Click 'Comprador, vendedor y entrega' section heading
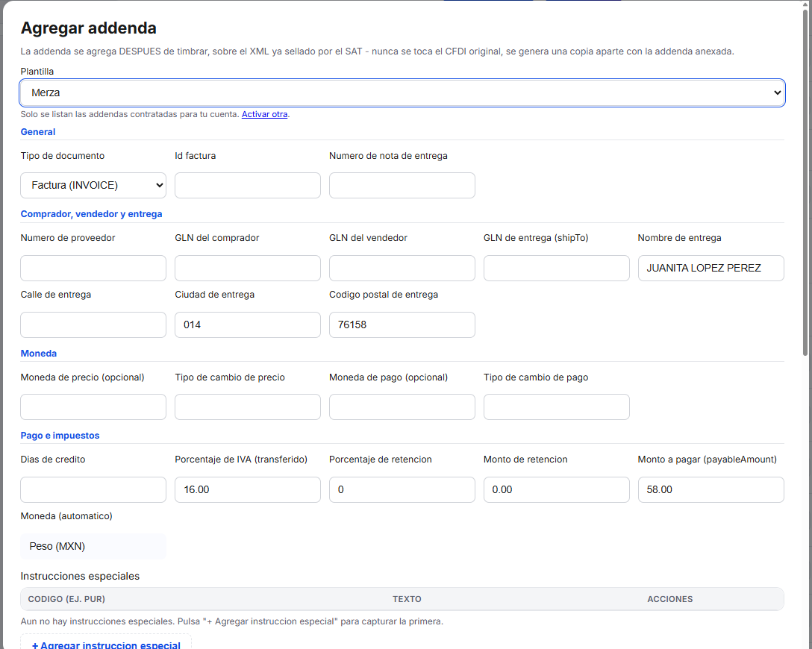 [91, 214]
